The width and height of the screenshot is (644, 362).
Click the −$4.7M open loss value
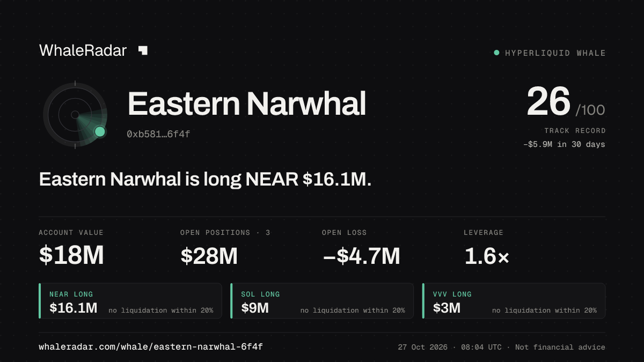[361, 255]
